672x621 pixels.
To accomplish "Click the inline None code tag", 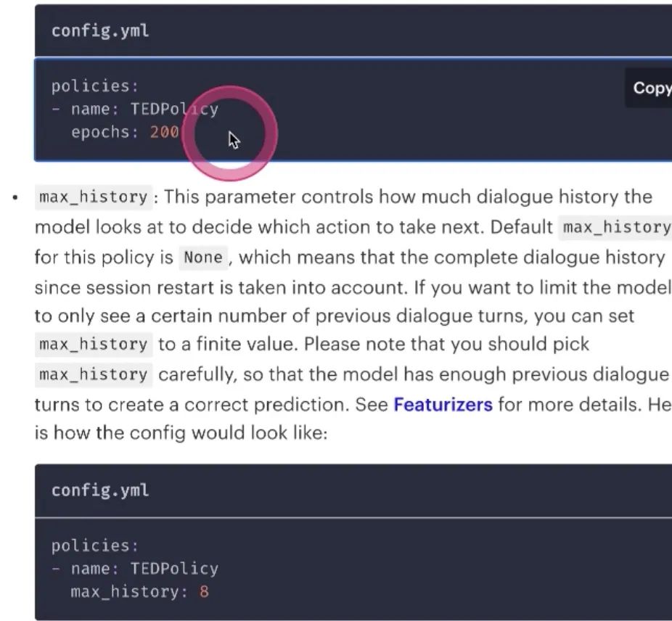I will pos(203,258).
